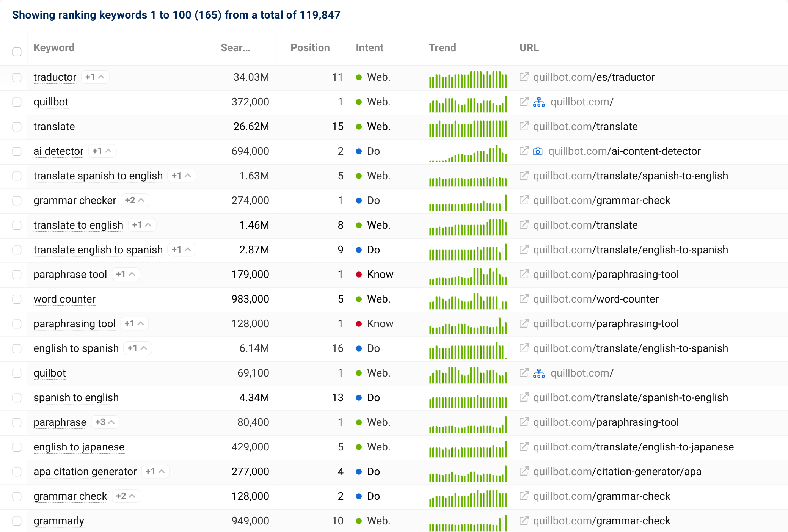Screen dimensions: 788x532
Task: Click the blue Do intent dot for ai detector
Action: tap(359, 151)
